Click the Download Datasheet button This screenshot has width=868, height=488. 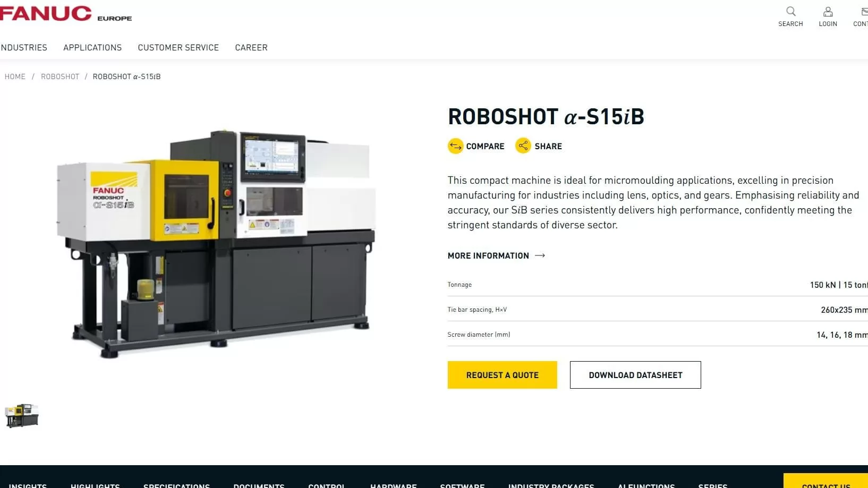coord(635,375)
